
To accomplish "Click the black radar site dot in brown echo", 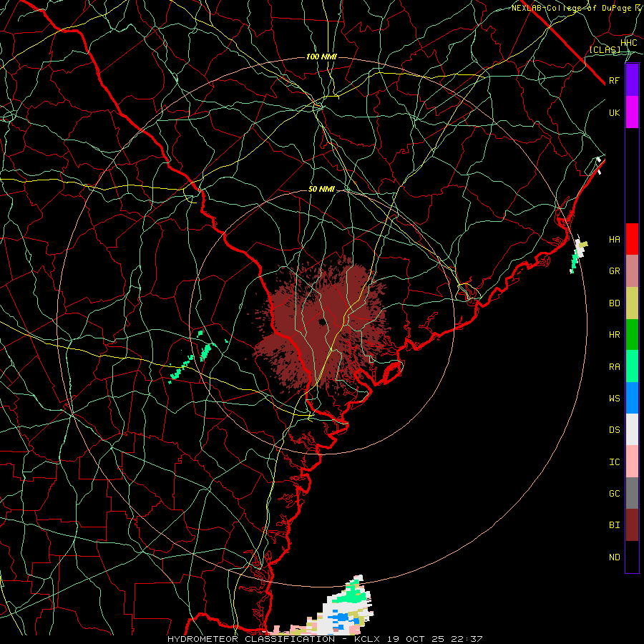I will pos(321,322).
